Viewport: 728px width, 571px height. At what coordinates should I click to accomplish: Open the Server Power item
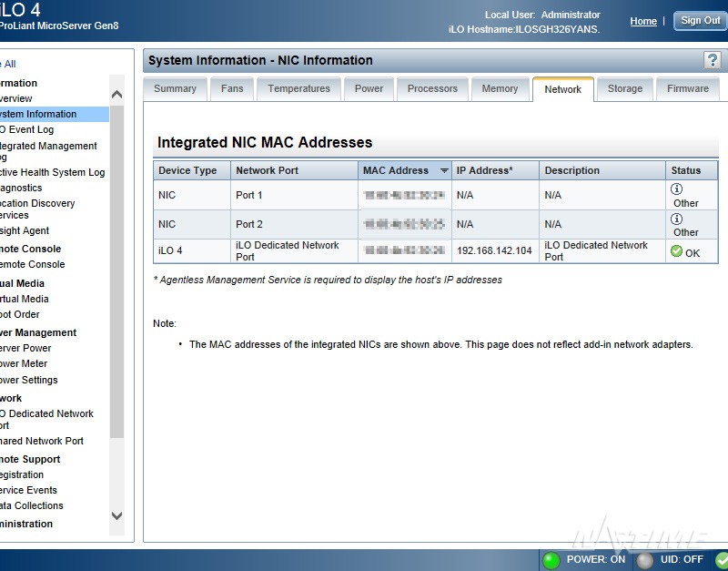pos(25,348)
